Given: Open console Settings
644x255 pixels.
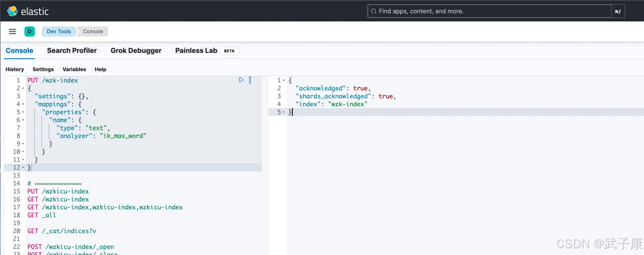Looking at the screenshot, I should [43, 69].
